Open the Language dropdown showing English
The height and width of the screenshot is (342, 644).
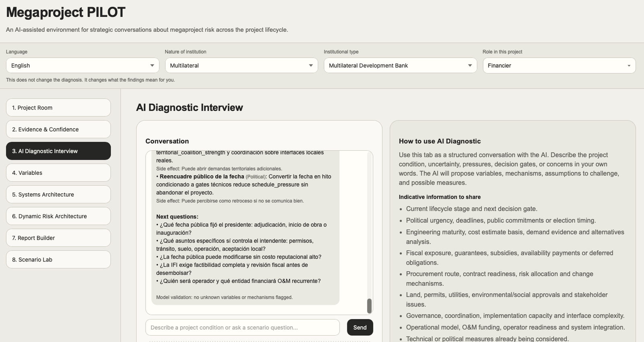[x=83, y=65]
